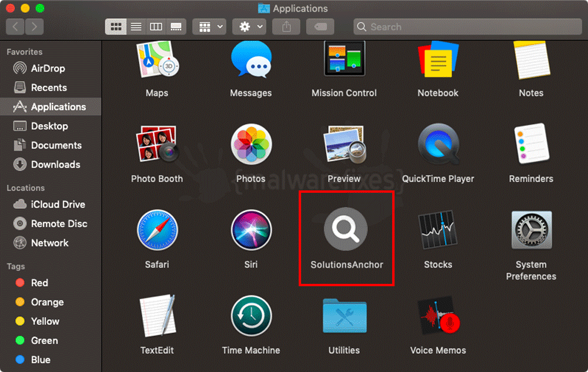Switch to gallery view
The image size is (588, 372).
tap(176, 26)
